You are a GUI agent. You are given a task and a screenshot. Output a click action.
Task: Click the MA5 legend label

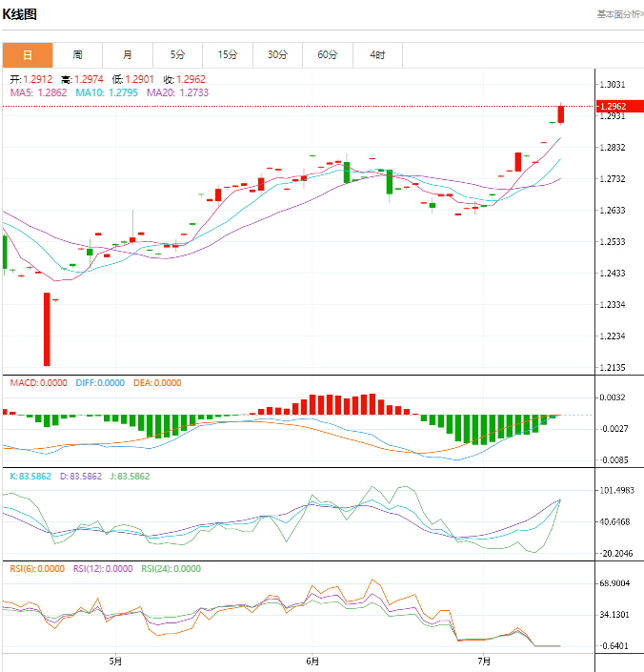pos(38,92)
